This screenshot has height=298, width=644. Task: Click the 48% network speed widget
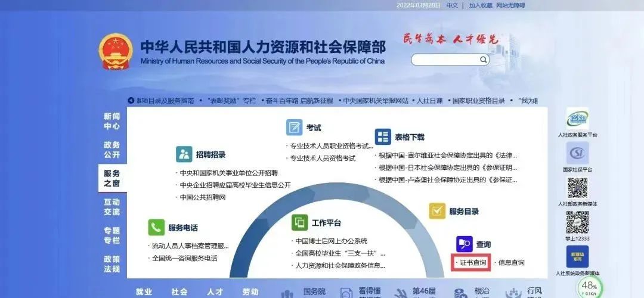point(590,288)
